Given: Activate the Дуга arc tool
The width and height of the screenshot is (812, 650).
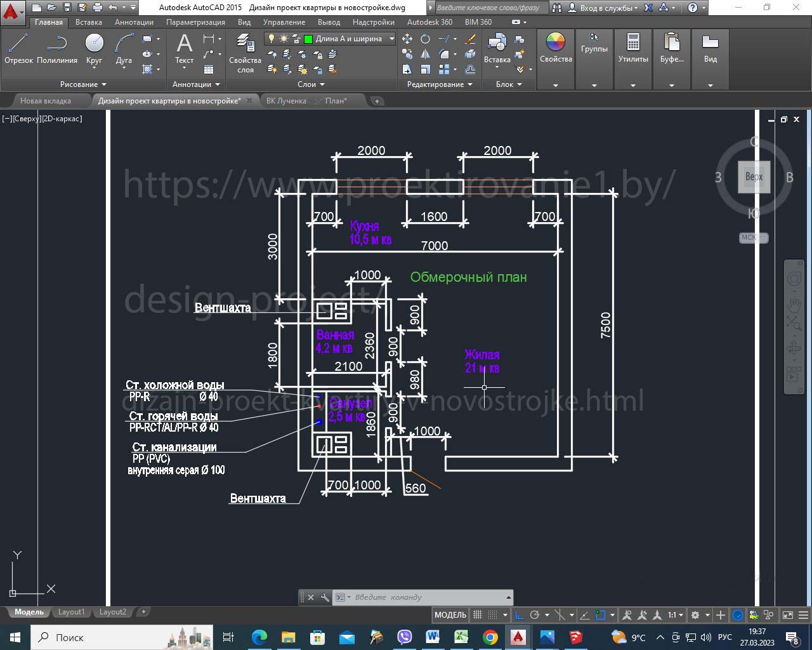Looking at the screenshot, I should [x=124, y=48].
